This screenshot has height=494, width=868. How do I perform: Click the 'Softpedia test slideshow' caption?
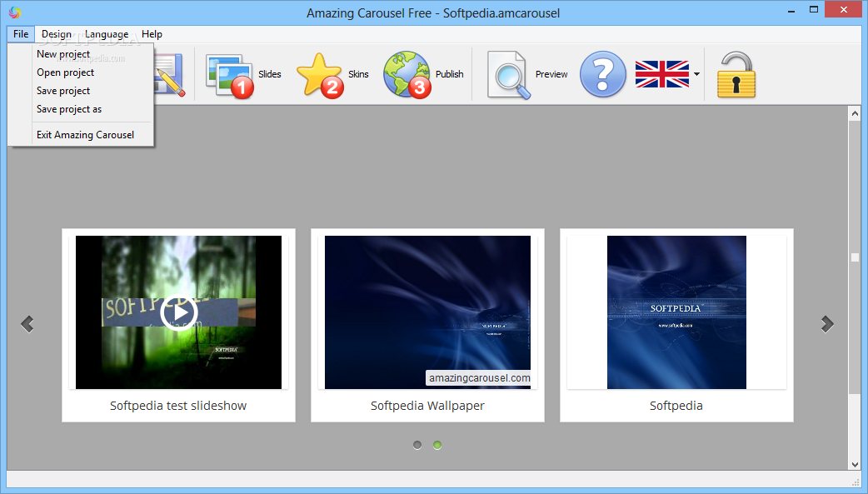(178, 406)
